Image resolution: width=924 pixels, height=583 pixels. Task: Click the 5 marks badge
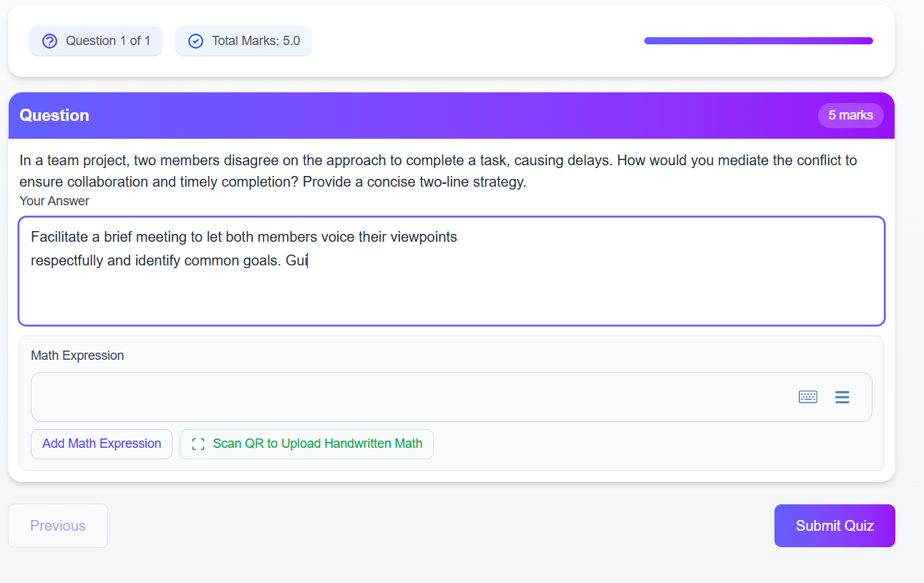851,115
